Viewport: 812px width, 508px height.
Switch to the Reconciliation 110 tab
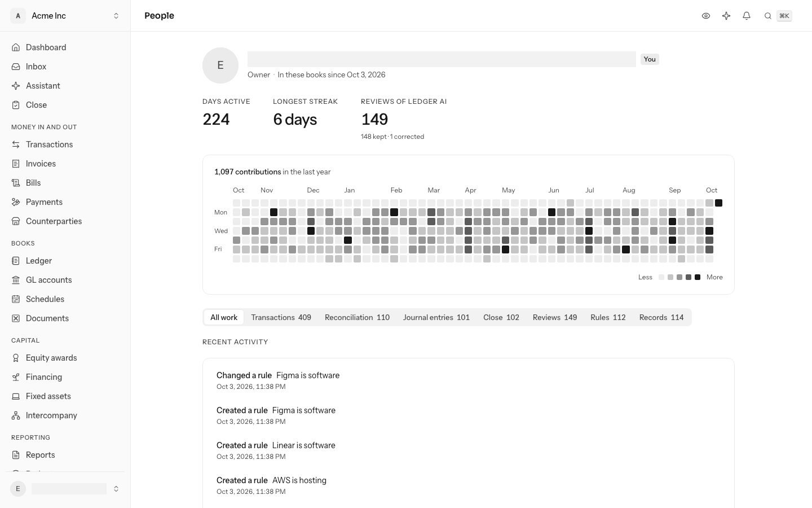(357, 317)
